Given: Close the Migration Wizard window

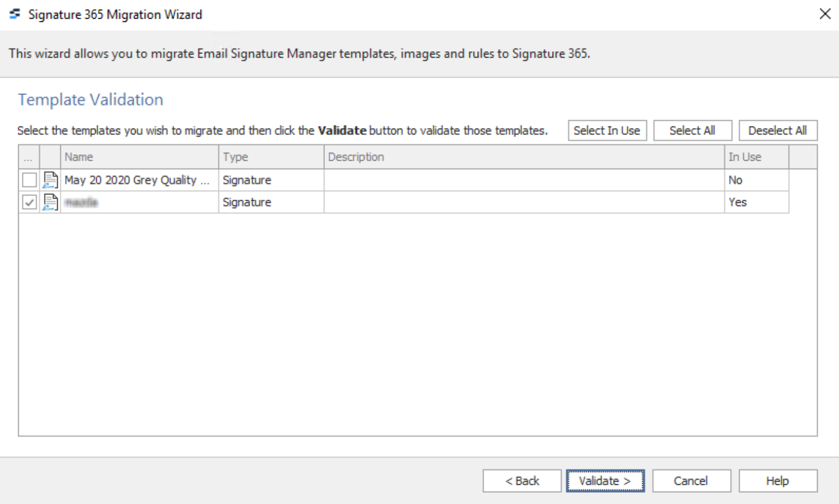Looking at the screenshot, I should click(825, 14).
